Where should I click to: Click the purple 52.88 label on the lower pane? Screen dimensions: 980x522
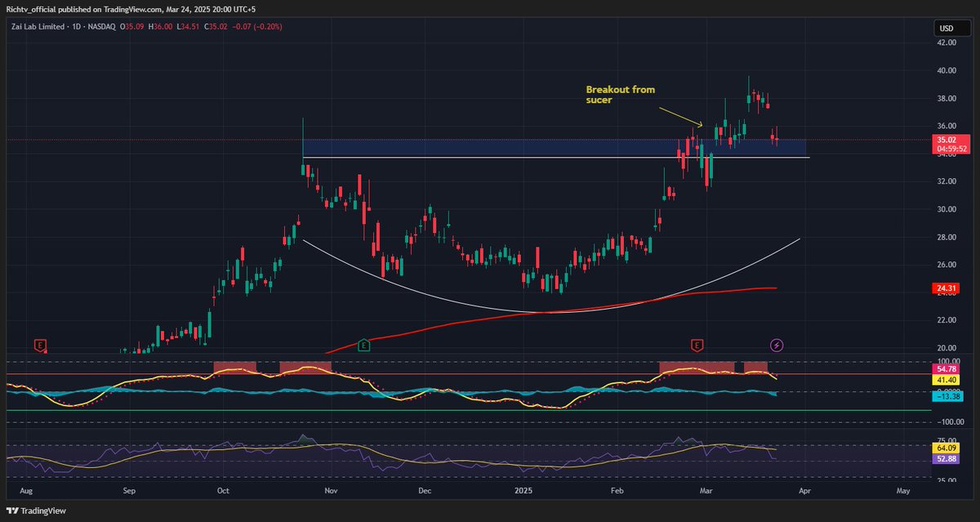coord(945,459)
